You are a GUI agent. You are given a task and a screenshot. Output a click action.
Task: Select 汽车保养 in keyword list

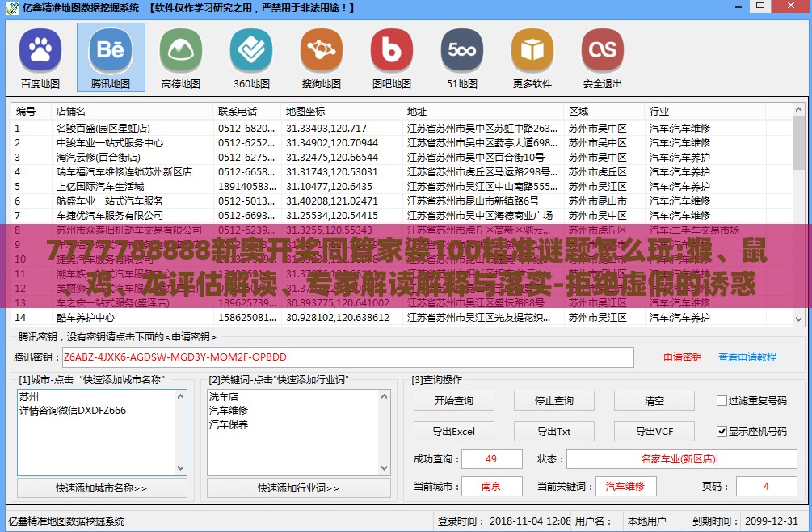pos(229,424)
